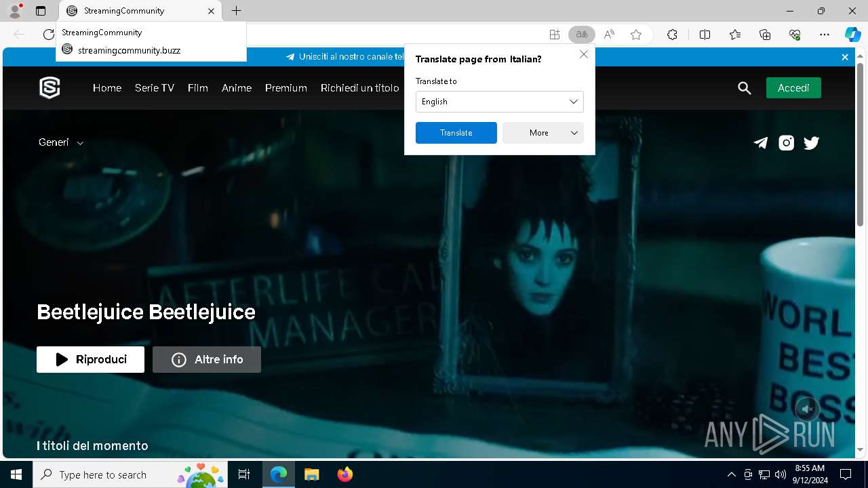Screen dimensions: 868x488
Task: Open the Collections icon
Action: (765, 35)
